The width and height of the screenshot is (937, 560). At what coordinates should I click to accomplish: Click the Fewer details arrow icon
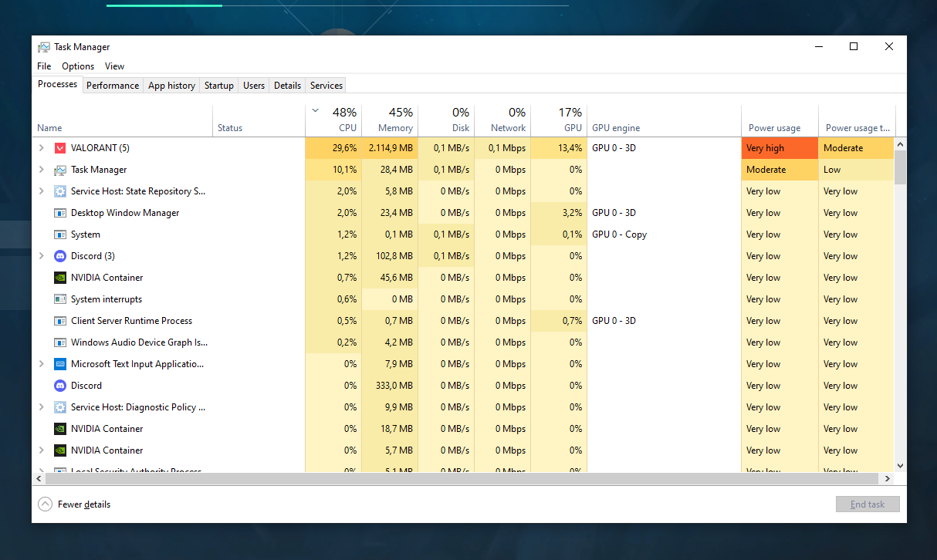click(x=46, y=504)
